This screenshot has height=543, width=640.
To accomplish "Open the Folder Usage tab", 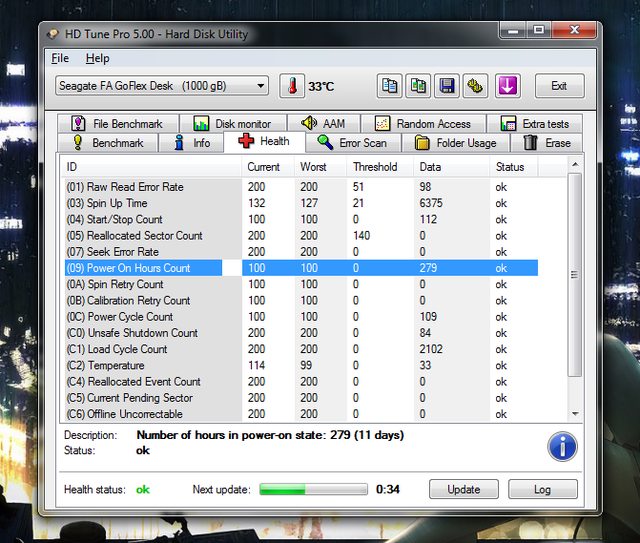I will pos(456,143).
